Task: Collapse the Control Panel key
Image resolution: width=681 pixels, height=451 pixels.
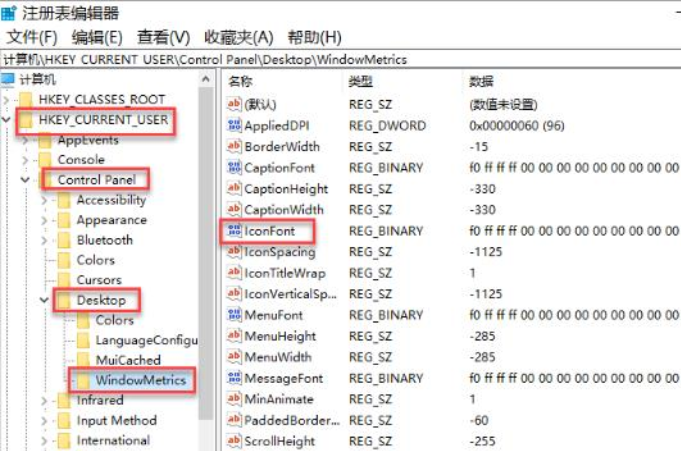Action: click(x=25, y=179)
